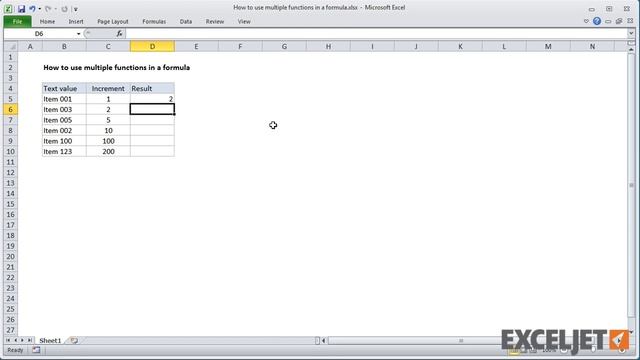Viewport: 640px width, 360px height.
Task: Click the macro recording icon in status bar
Action: (x=36, y=350)
